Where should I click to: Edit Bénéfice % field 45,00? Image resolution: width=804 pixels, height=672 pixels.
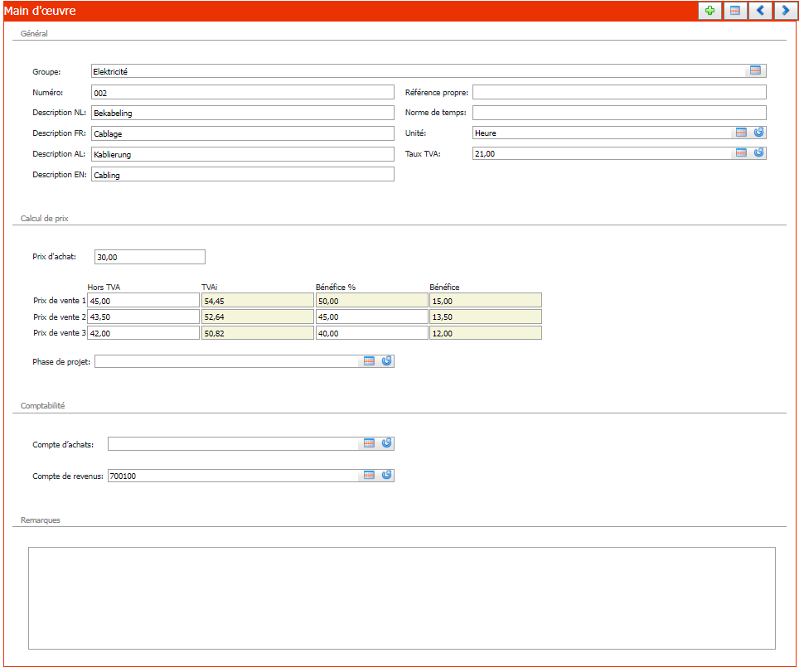point(372,317)
